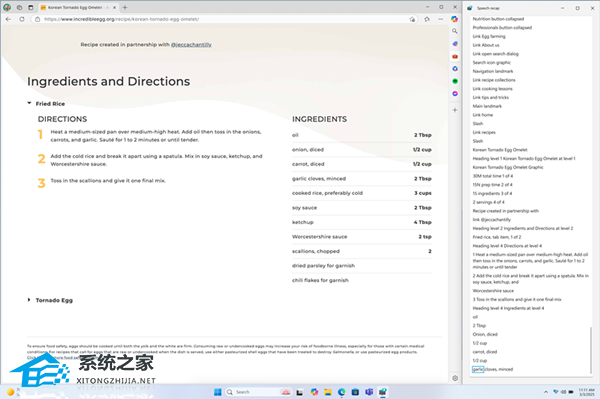Open the favorites list icon

[427, 19]
